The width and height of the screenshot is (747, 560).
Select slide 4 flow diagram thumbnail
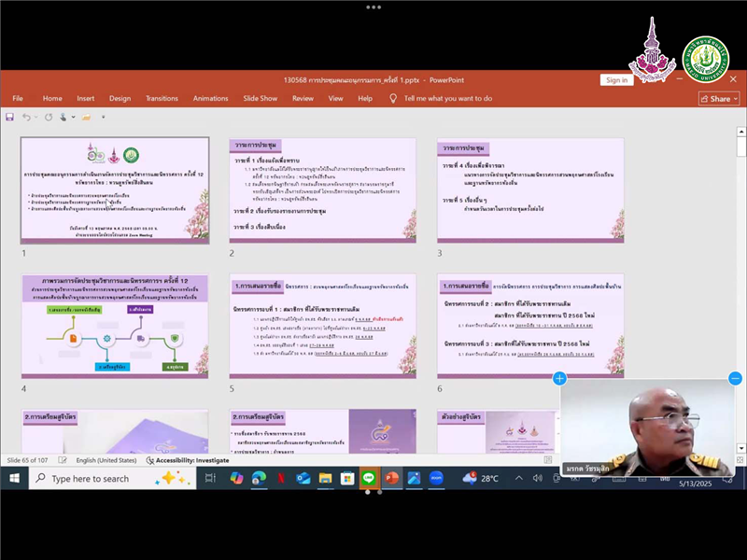pyautogui.click(x=115, y=326)
